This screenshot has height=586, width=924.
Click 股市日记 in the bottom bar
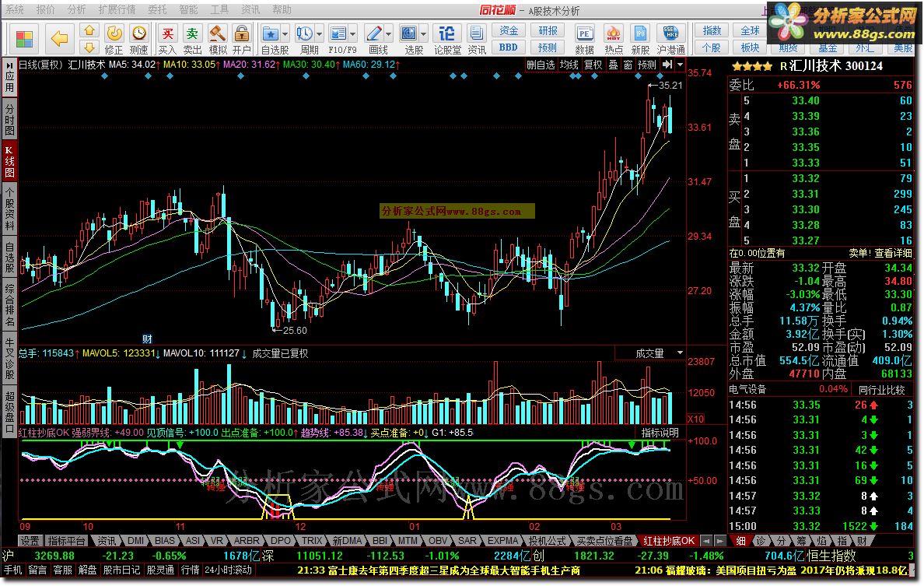point(122,570)
